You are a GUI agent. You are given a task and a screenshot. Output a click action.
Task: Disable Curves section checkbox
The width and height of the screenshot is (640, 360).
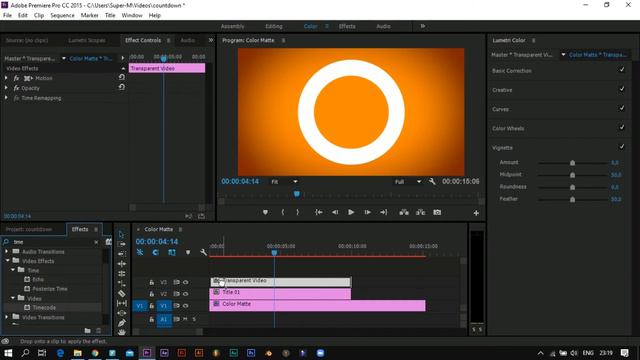[x=622, y=108]
